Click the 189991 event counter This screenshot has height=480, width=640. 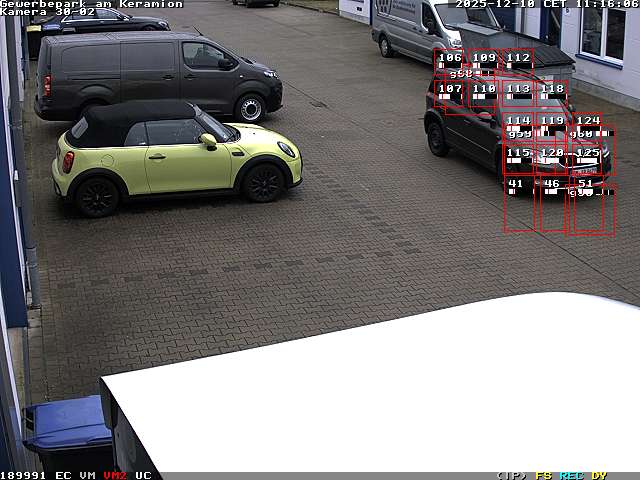click(x=23, y=475)
